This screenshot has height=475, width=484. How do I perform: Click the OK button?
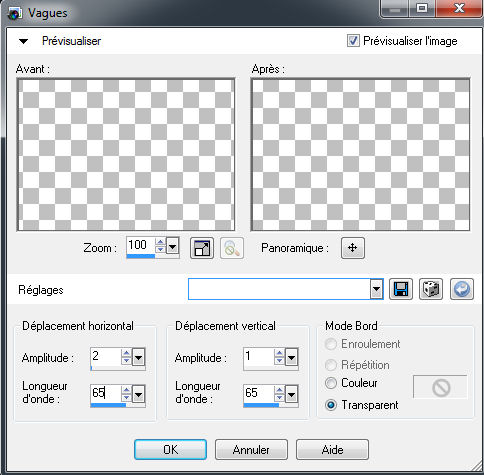pyautogui.click(x=170, y=450)
